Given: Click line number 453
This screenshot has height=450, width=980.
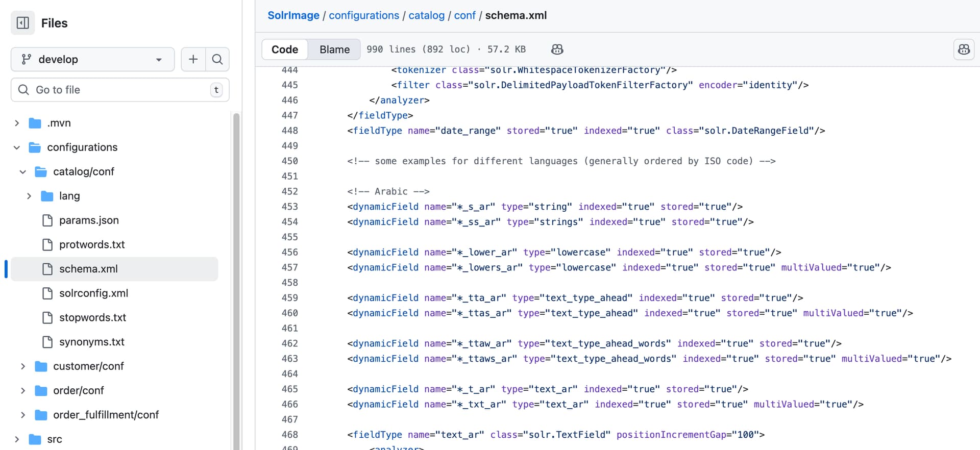Looking at the screenshot, I should click(x=290, y=207).
